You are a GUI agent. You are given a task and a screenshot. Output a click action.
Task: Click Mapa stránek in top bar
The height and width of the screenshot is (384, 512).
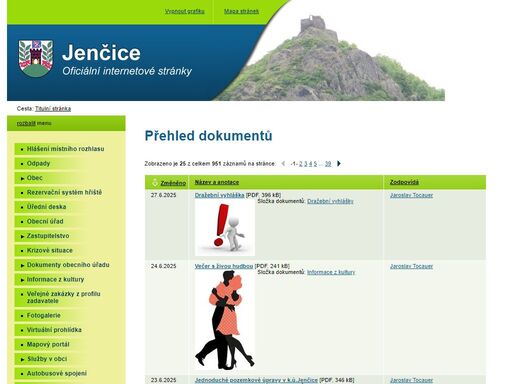[241, 11]
